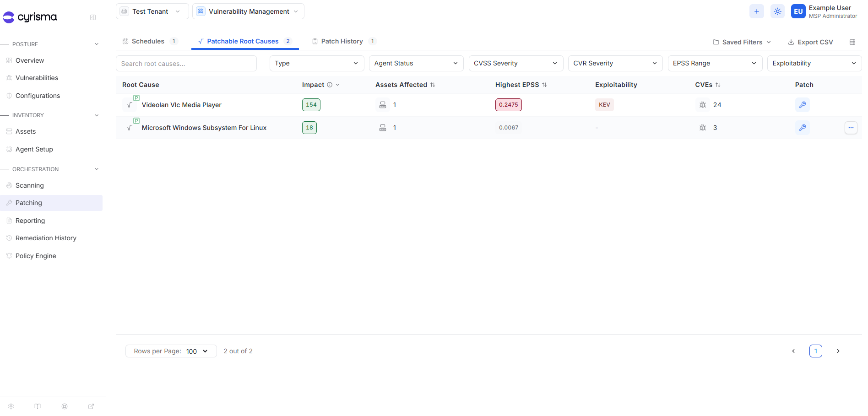
Task: Go to the previous page arrow
Action: (x=793, y=351)
